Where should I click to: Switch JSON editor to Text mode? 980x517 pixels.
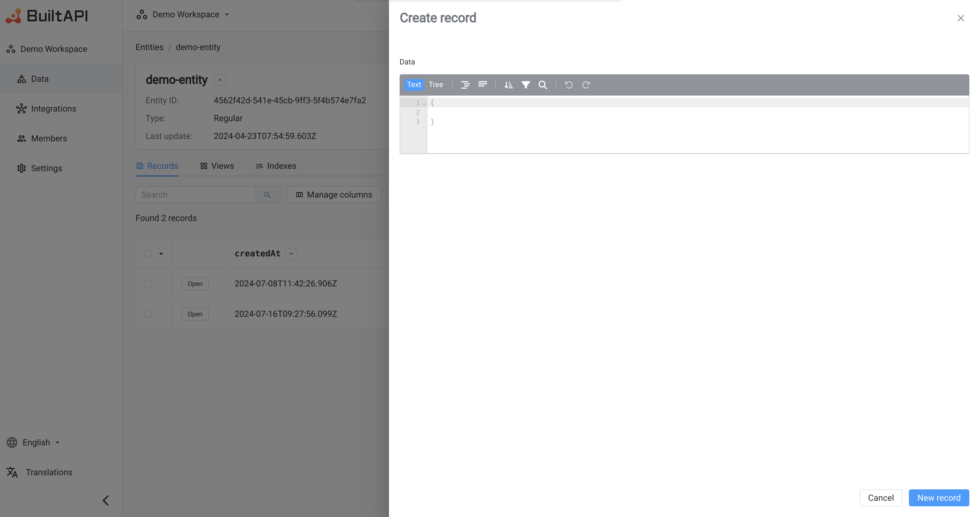[x=414, y=84]
